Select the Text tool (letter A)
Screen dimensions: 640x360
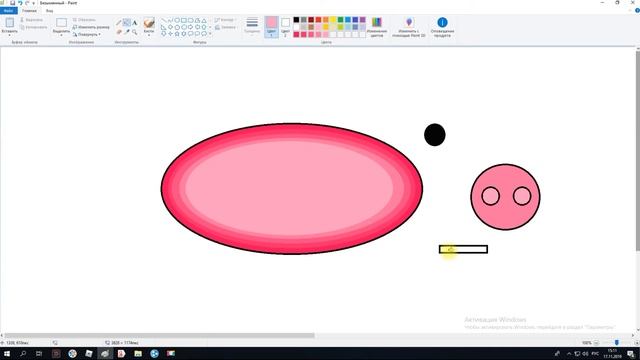click(135, 22)
